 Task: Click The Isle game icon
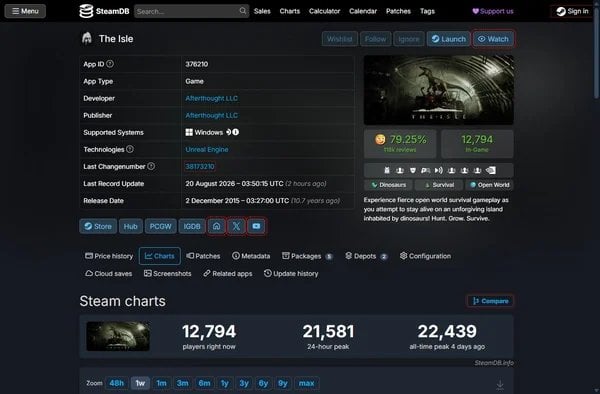87,39
